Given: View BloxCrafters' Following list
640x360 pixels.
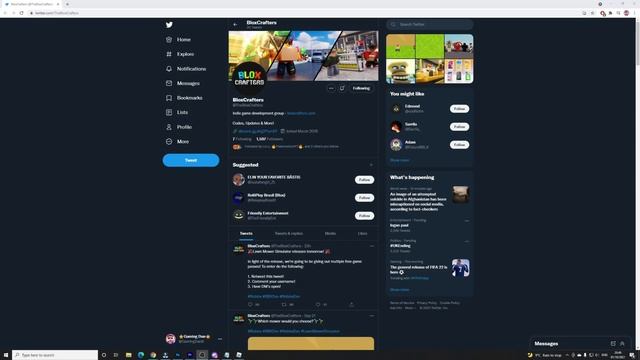Looking at the screenshot, I should [242, 139].
